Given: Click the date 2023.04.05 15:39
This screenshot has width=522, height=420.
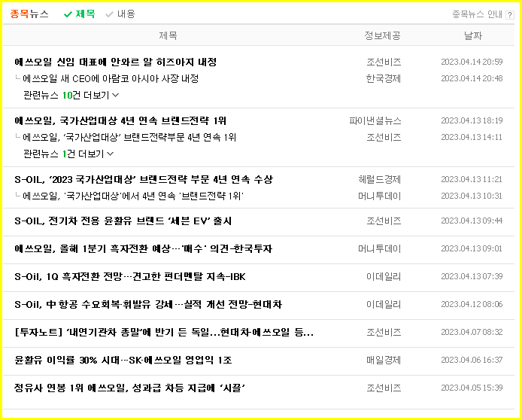Looking at the screenshot, I should [x=472, y=388].
